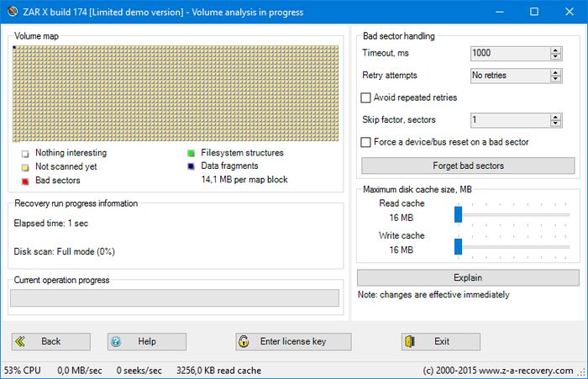The image size is (588, 379).
Task: Click the Volume map block grid
Action: [x=176, y=92]
